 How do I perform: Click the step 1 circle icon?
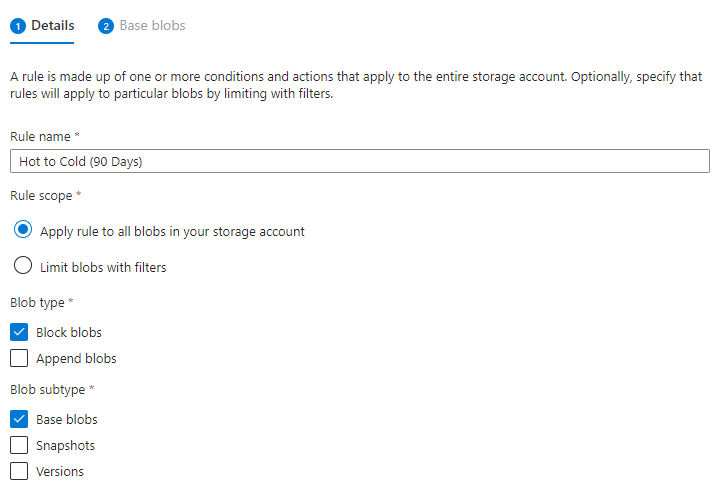click(18, 26)
